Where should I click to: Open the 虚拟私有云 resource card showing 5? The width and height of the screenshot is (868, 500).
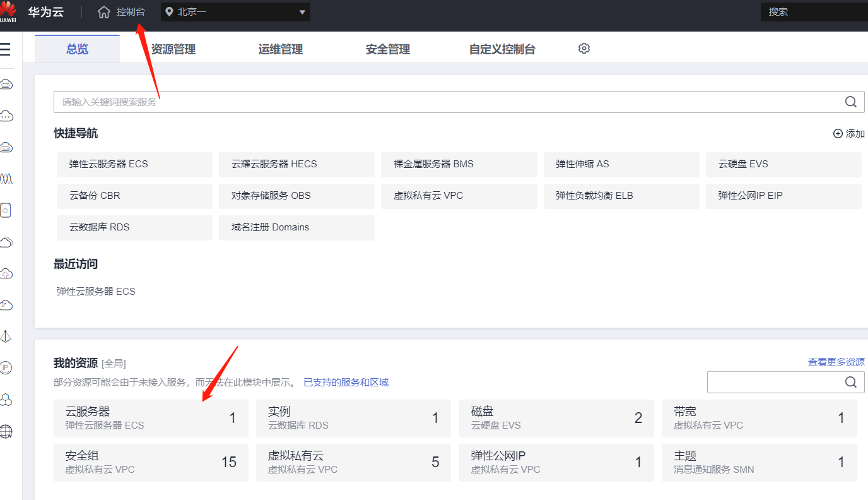click(354, 462)
